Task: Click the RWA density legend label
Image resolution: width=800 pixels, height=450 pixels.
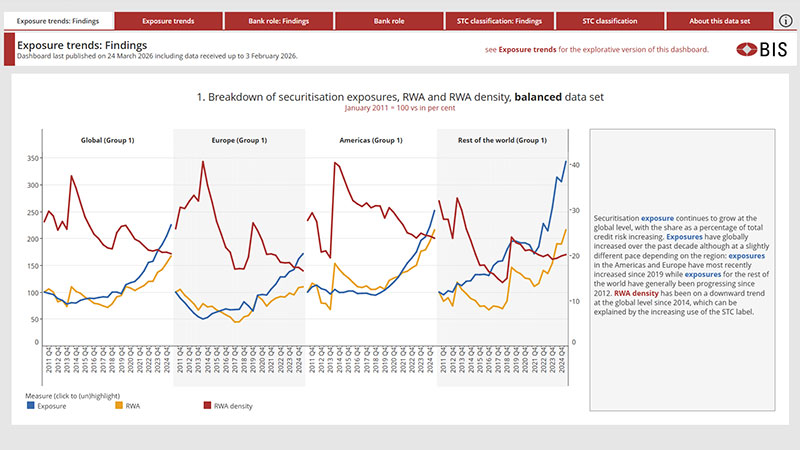Action: pos(233,406)
